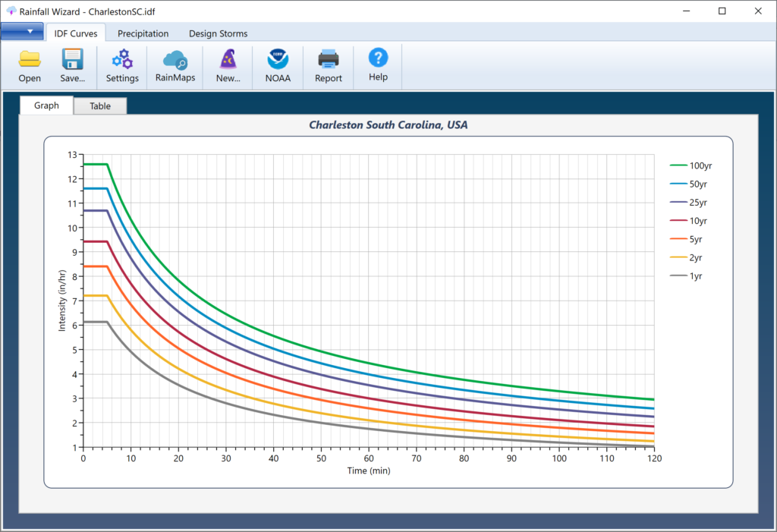Click the 5yr orange legend line

tap(678, 239)
